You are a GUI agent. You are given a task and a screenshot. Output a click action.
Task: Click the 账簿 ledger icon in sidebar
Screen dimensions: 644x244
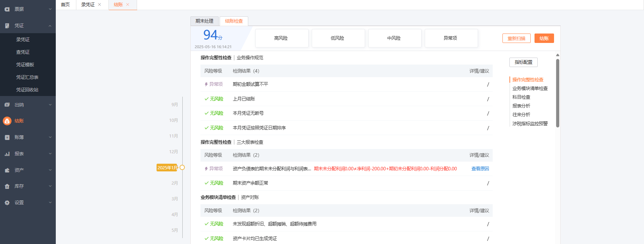pos(7,137)
